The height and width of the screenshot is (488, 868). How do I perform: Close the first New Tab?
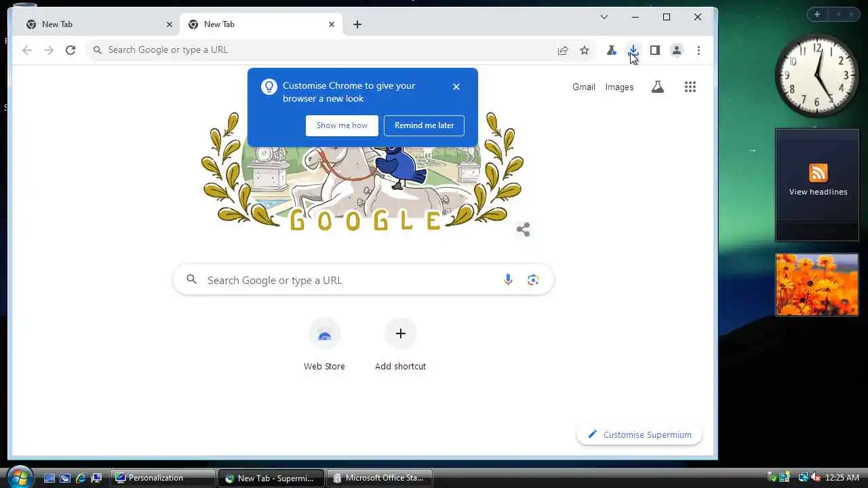(170, 24)
